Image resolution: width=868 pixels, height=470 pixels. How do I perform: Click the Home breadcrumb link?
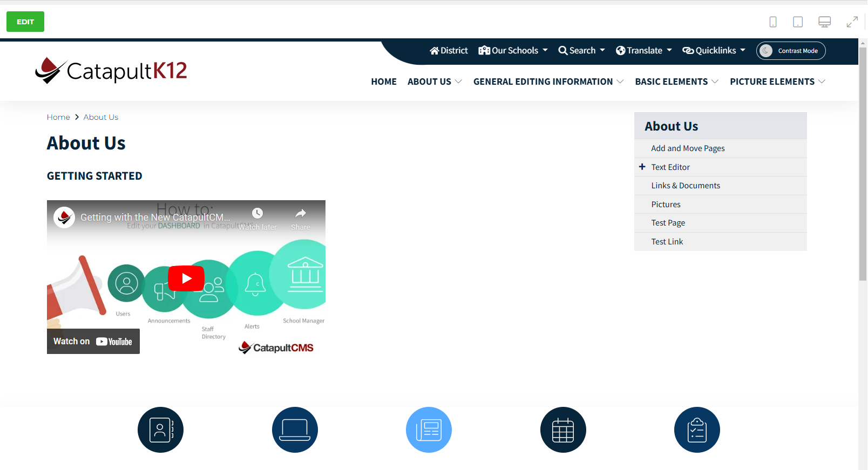coord(58,117)
